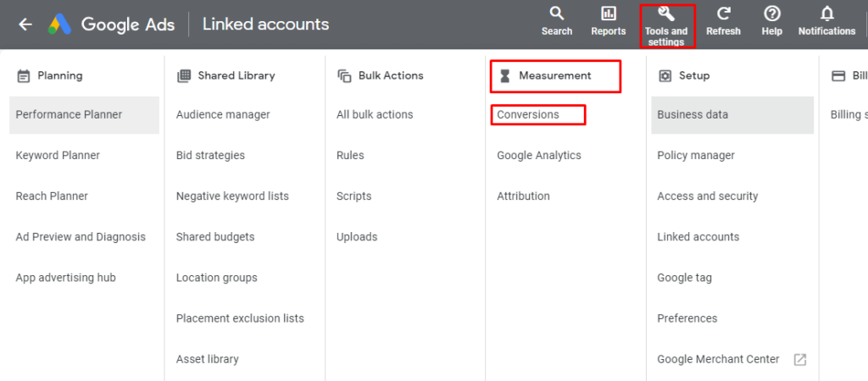Open Keyword Planner
The height and width of the screenshot is (381, 868).
point(58,156)
